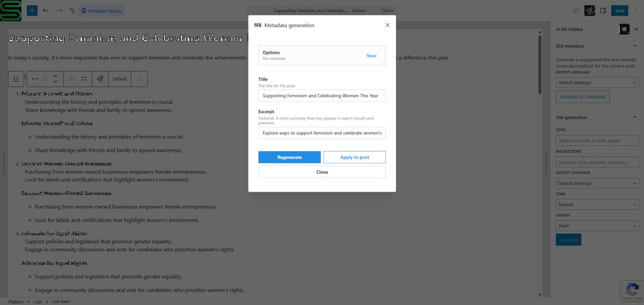Click into the Excerpt text field

pos(322,133)
